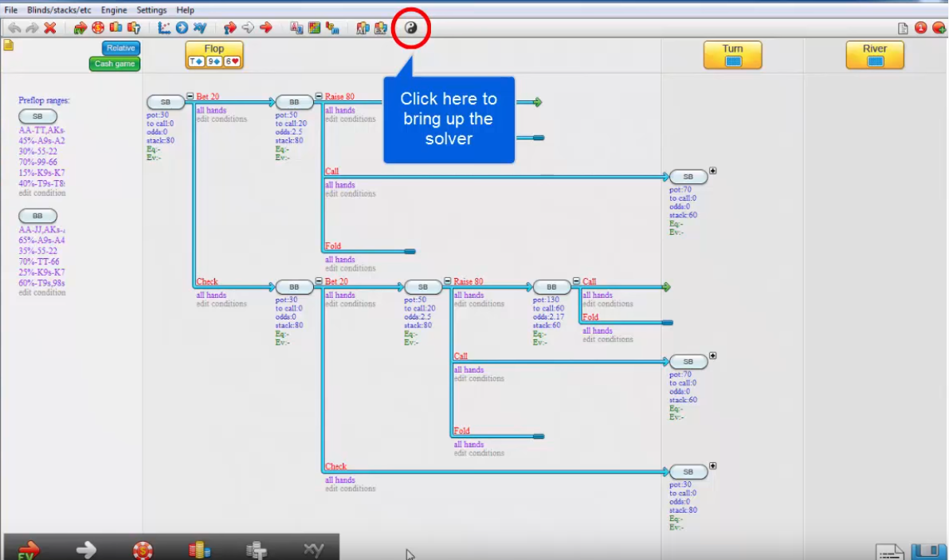Toggle the Cash game button
The image size is (949, 560).
coord(115,64)
